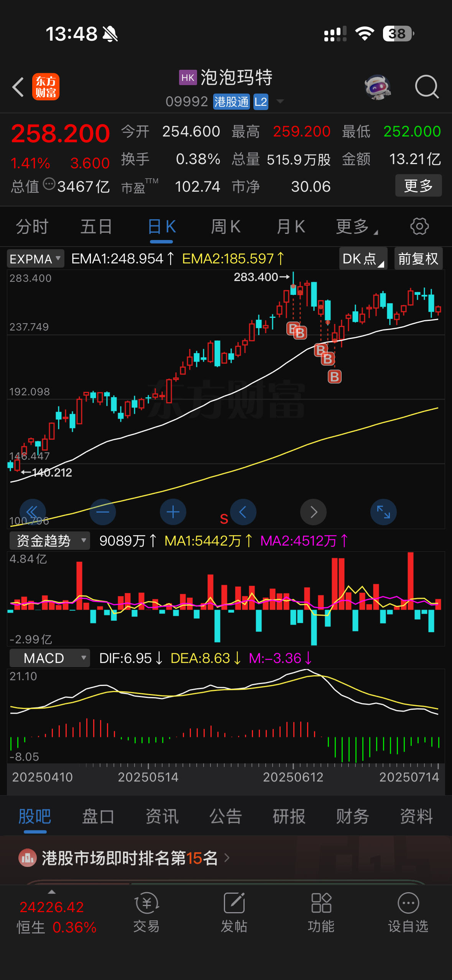
Task: Tap the 258.200 current price
Action: tap(61, 133)
